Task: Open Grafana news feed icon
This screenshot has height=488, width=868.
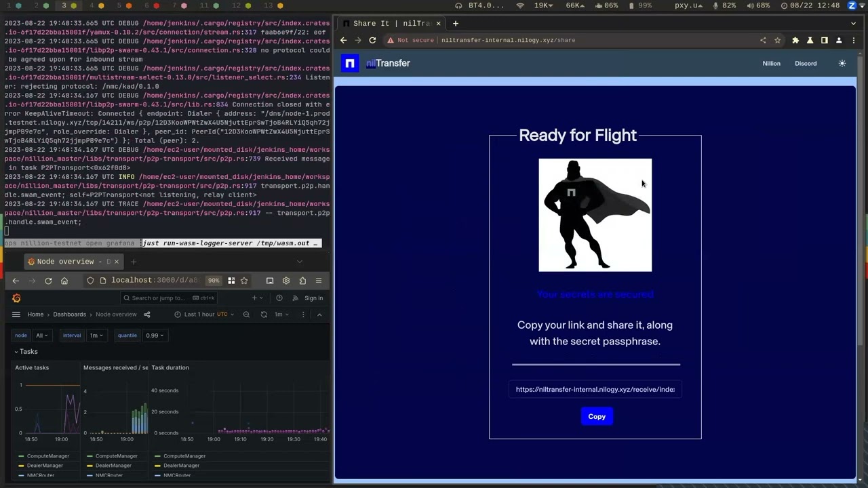Action: [x=295, y=298]
